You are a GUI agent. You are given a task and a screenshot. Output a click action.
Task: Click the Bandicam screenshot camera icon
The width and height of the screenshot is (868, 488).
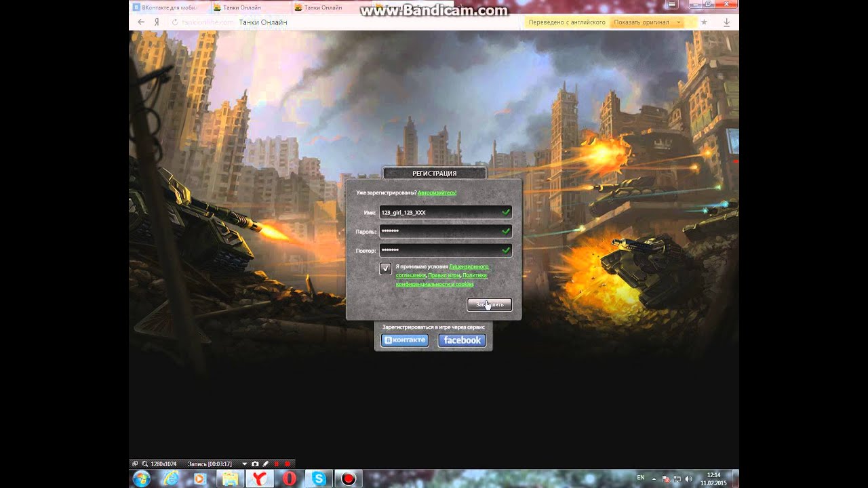tap(255, 464)
